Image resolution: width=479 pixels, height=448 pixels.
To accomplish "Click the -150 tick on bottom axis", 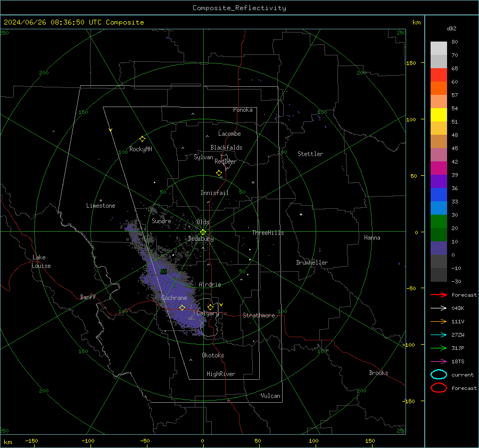I will tap(31, 441).
